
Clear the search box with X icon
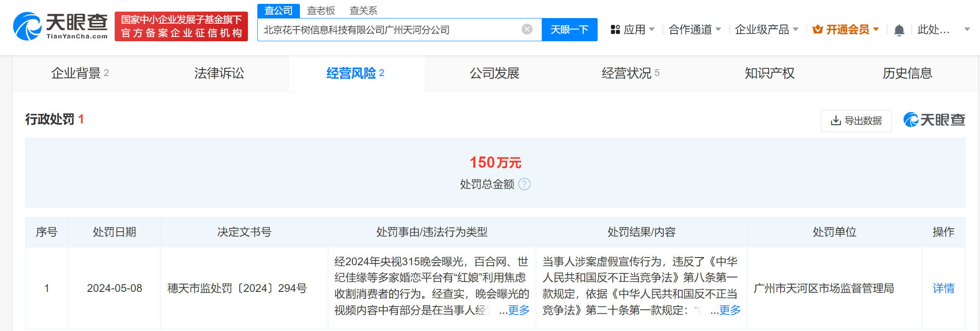coord(527,29)
